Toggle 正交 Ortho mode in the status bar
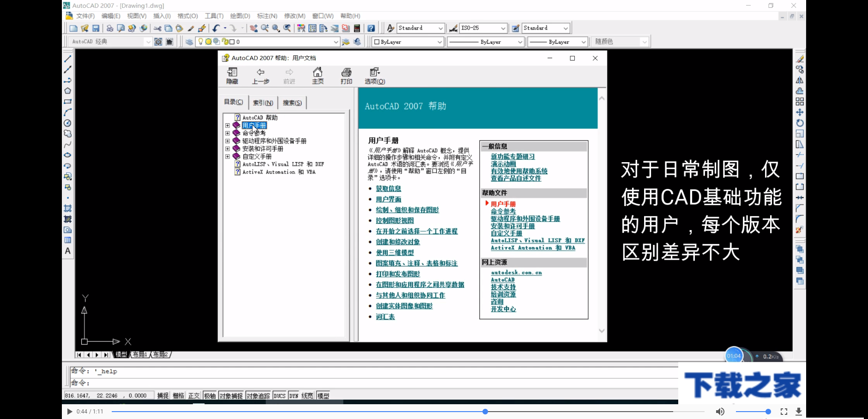868x419 pixels. tap(194, 395)
